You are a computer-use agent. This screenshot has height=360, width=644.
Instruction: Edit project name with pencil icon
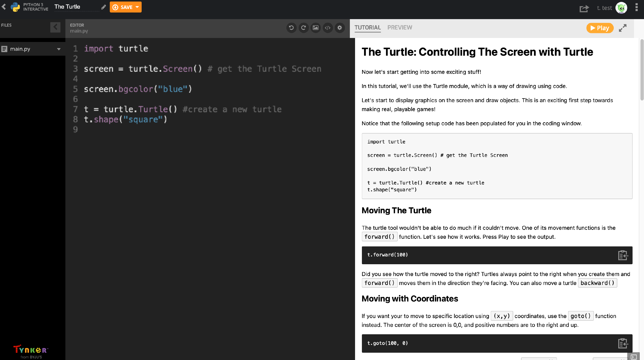103,7
